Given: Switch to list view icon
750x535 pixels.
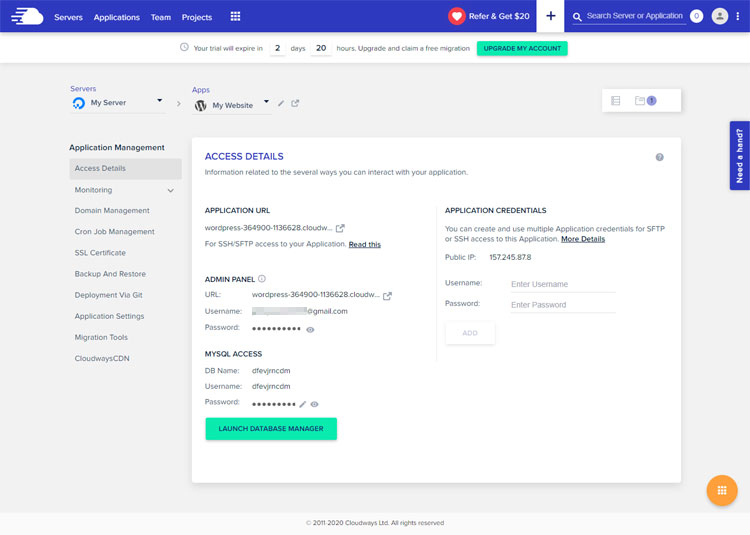Looking at the screenshot, I should [616, 100].
